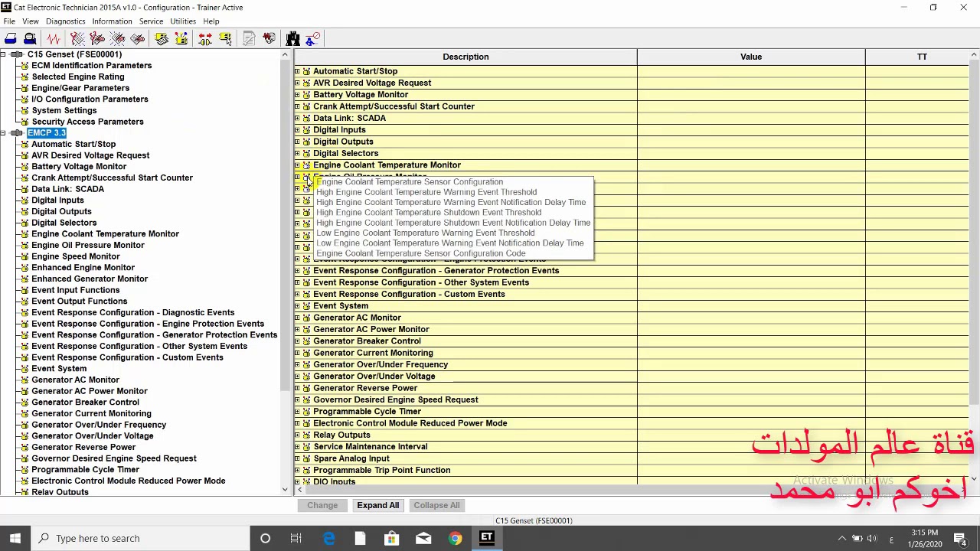Screen dimensions: 980x551
Task: Open the Diagnostics menu
Action: [x=65, y=21]
